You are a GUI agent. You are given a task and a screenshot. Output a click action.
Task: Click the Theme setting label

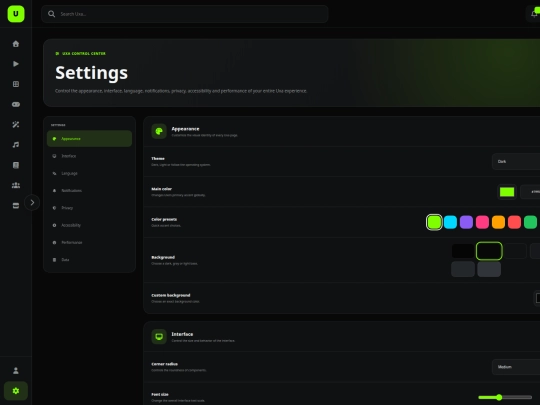[158, 158]
